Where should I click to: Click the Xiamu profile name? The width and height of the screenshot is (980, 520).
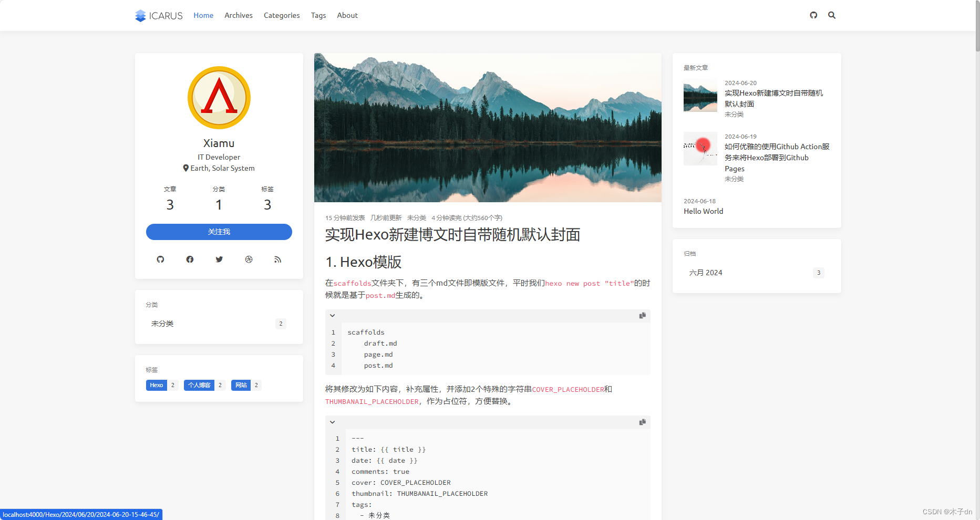(x=219, y=143)
